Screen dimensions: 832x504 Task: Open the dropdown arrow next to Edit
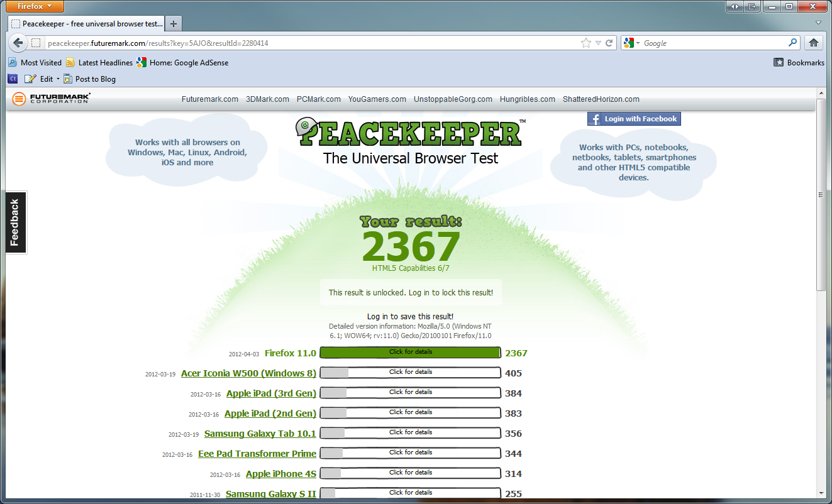pyautogui.click(x=58, y=79)
